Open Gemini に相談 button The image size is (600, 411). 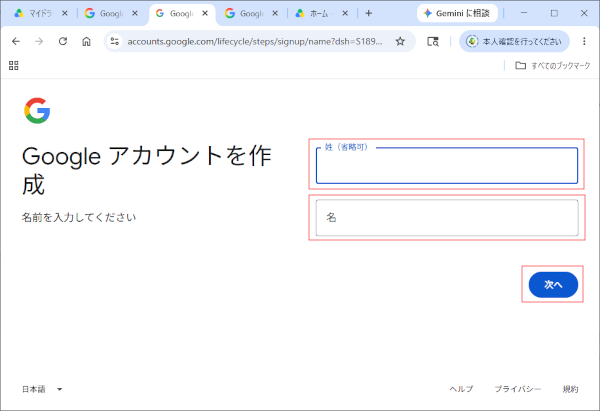point(457,13)
